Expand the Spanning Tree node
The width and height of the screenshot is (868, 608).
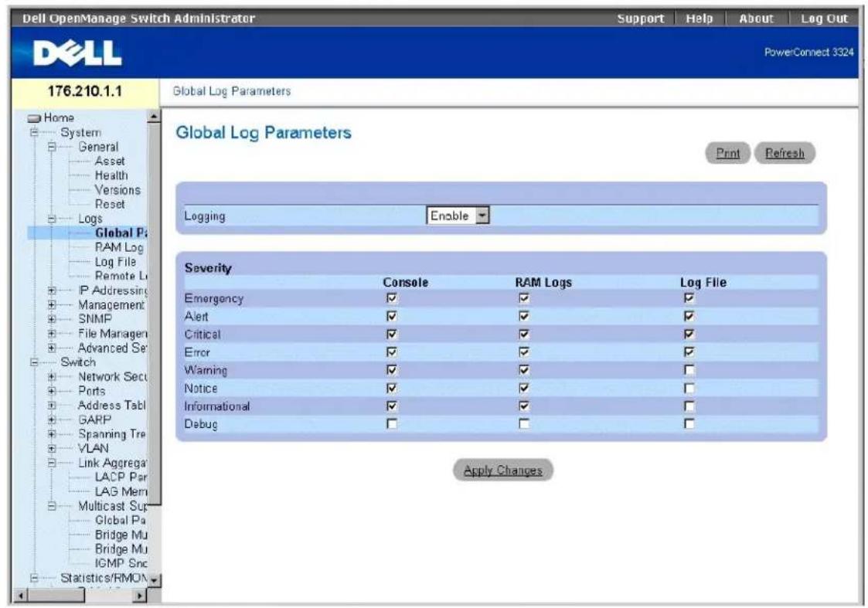pyautogui.click(x=52, y=434)
